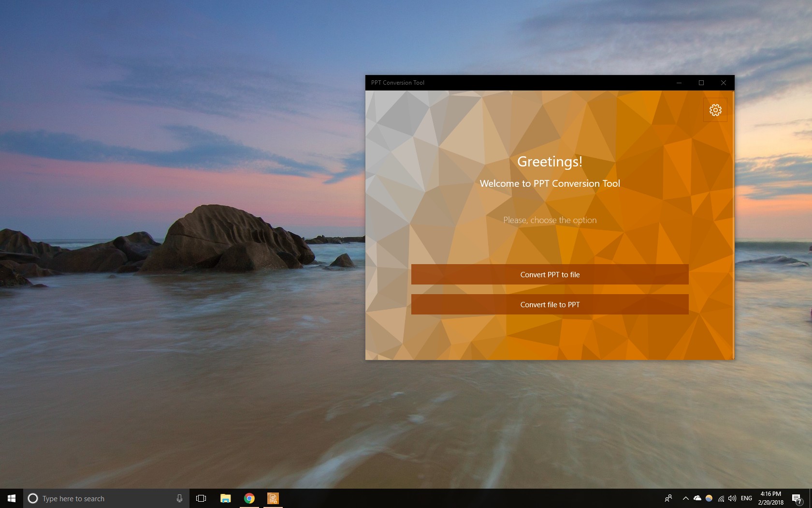Open the settings gear in PPT Conversion Tool
Viewport: 812px width, 508px height.
715,110
